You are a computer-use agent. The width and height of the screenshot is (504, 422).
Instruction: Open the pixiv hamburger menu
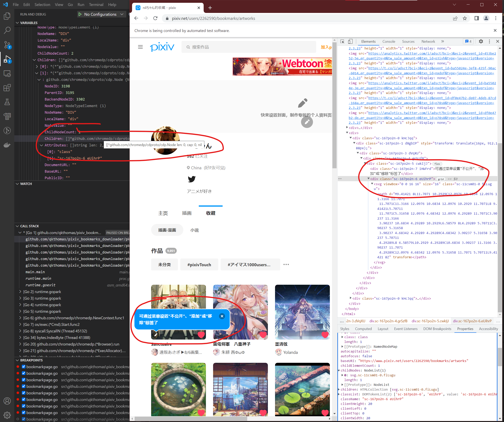tap(141, 47)
